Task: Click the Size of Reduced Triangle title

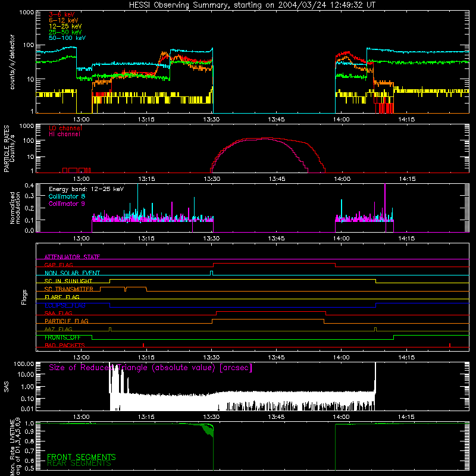Action: coord(151,368)
